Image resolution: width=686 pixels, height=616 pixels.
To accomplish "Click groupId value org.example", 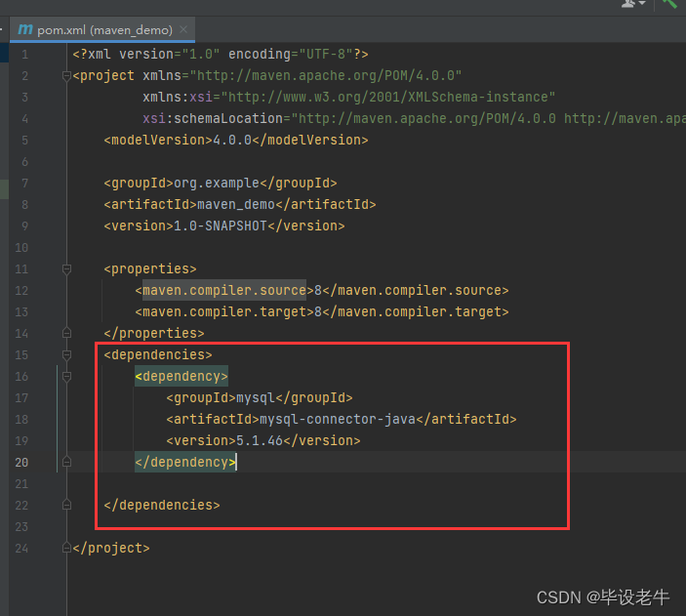I will 217,183.
